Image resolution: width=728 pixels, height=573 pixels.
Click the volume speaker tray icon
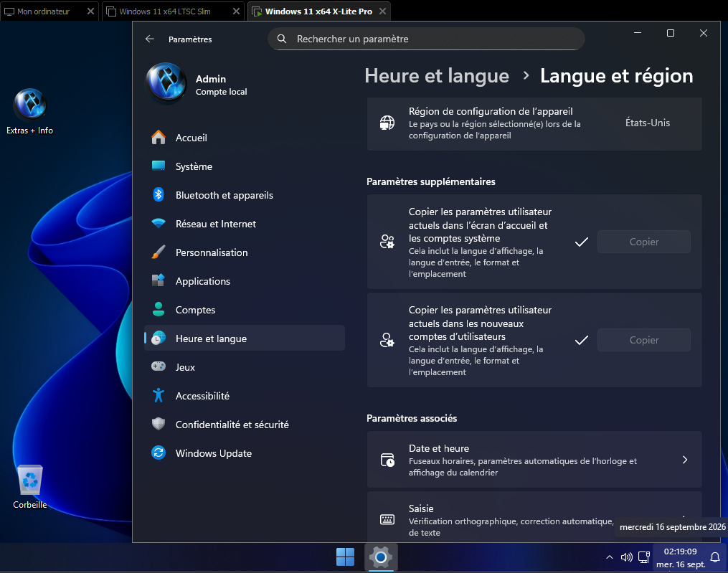pos(627,557)
